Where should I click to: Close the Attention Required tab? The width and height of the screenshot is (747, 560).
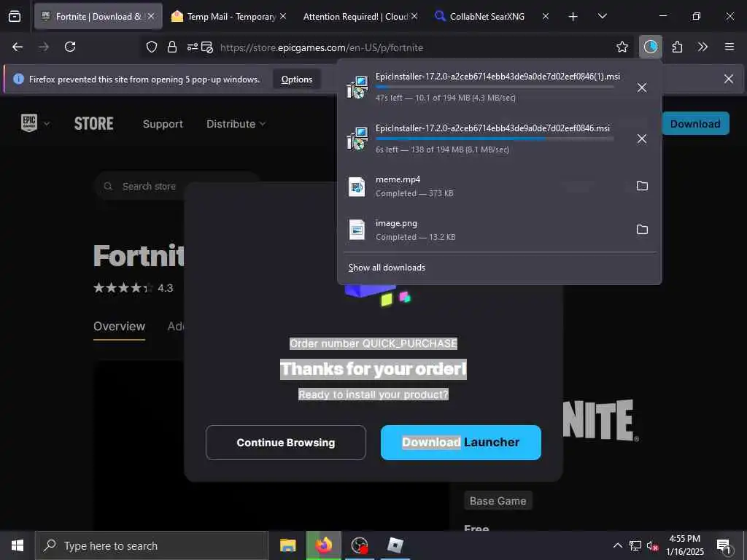pyautogui.click(x=414, y=16)
